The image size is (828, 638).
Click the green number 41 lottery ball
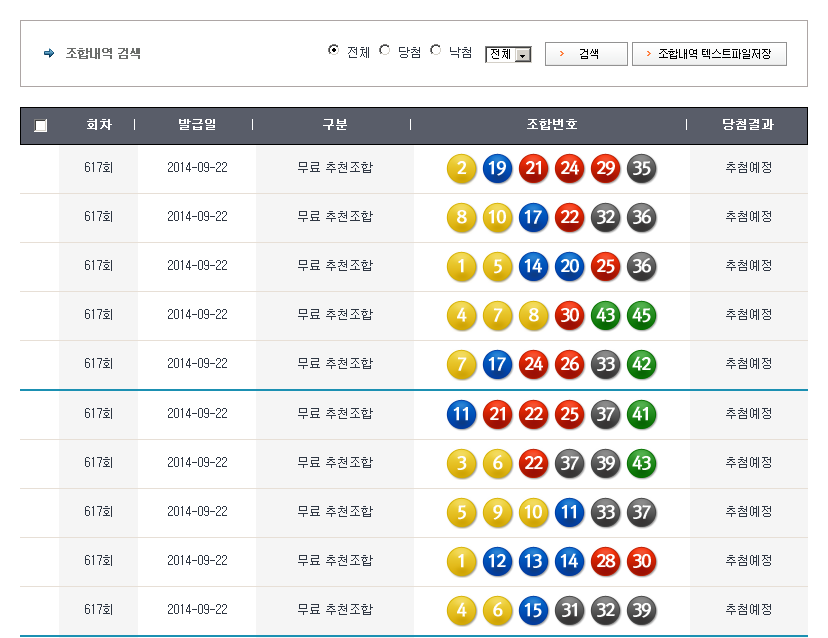pyautogui.click(x=641, y=413)
